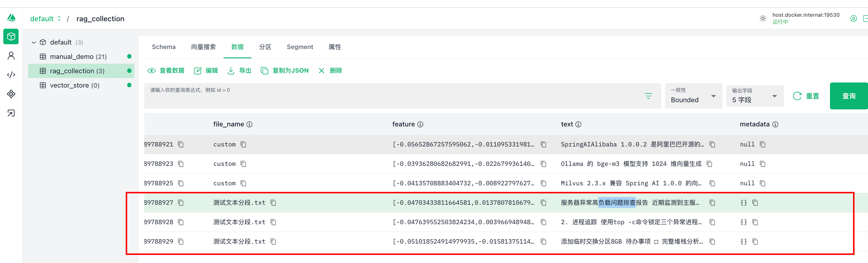Image resolution: width=868 pixels, height=263 pixels.
Task: Open the code playground sidebar icon
Action: pyautogui.click(x=11, y=75)
